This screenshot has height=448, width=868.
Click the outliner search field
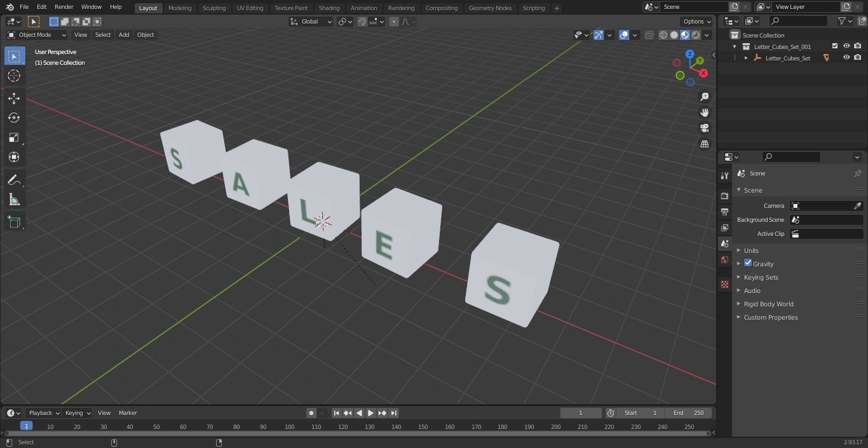[x=798, y=21]
